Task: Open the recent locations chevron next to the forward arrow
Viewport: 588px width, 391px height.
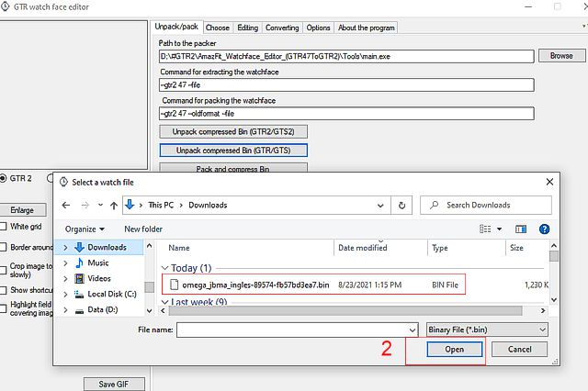Action: 100,206
